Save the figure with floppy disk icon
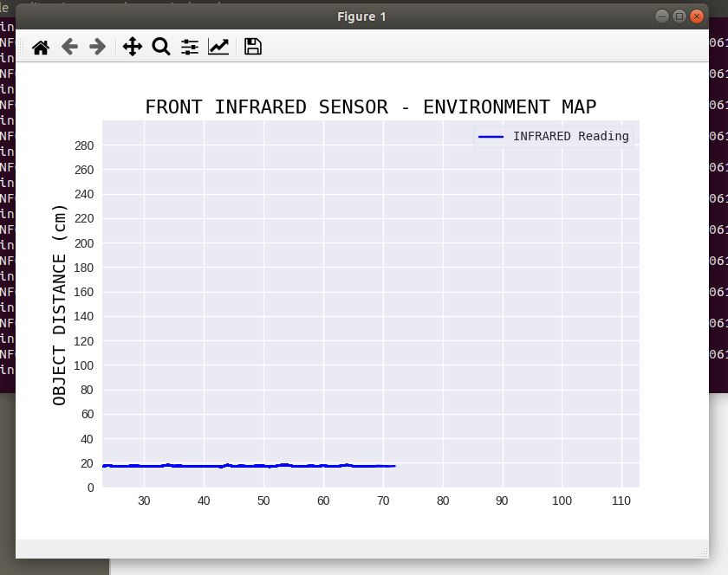 pos(252,47)
